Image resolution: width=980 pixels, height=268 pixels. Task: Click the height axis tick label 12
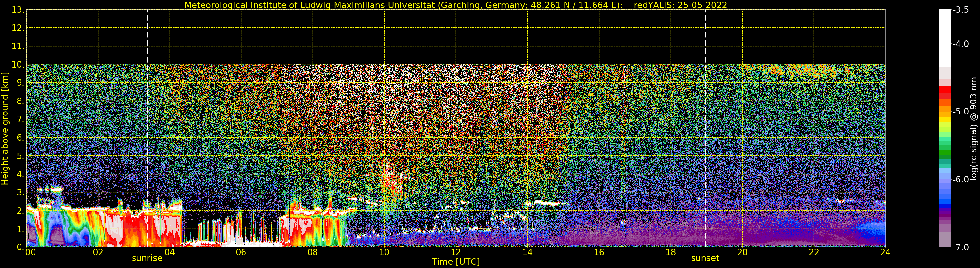[x=18, y=28]
